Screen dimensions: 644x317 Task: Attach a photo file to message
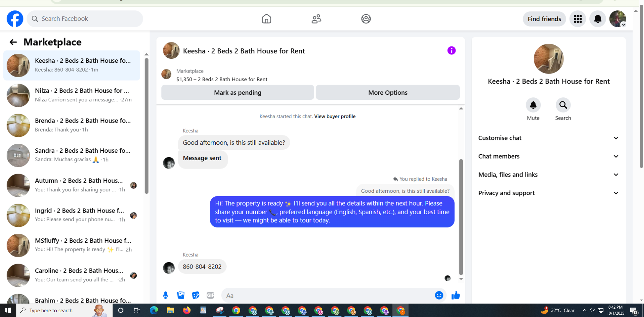click(x=180, y=296)
